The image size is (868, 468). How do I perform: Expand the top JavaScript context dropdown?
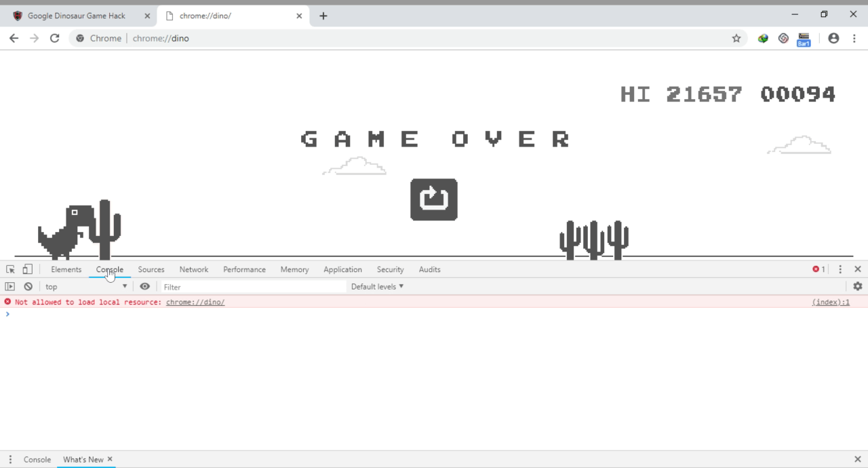point(86,286)
